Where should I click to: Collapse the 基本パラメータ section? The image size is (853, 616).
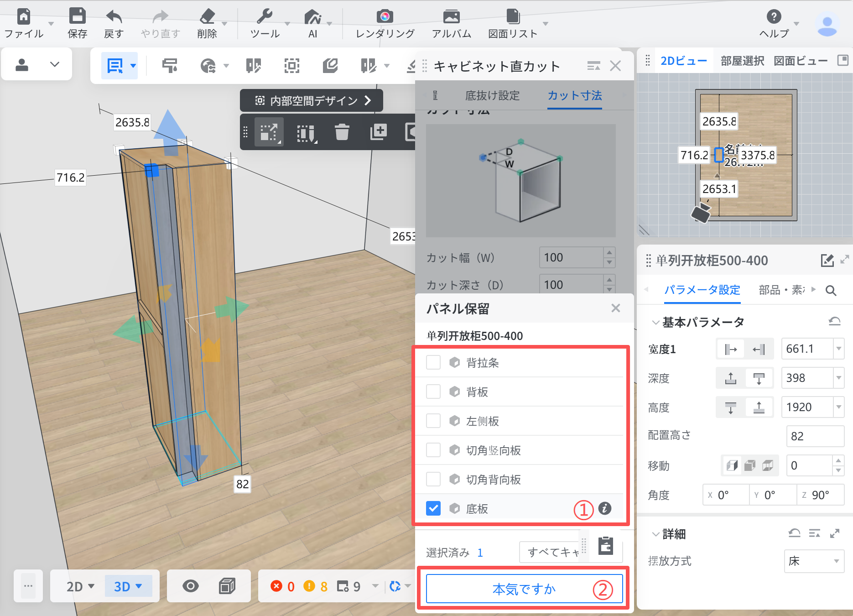tap(655, 323)
